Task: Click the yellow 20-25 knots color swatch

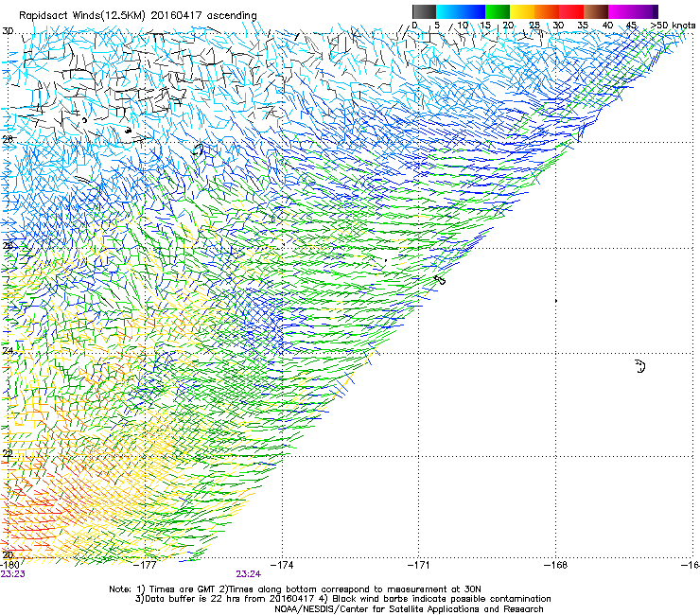Action: coord(522,11)
